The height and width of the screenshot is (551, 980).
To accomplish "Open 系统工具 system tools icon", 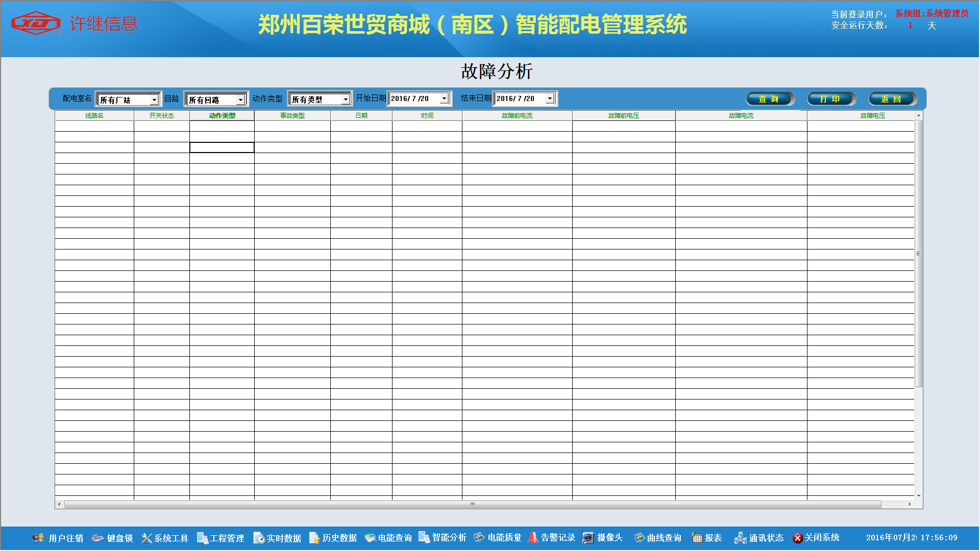I will click(146, 538).
